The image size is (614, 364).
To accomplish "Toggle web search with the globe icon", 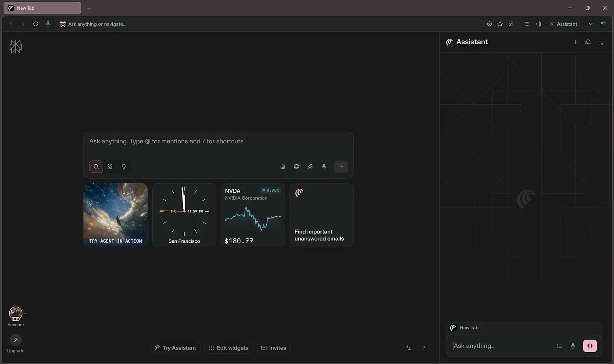I will (x=296, y=166).
